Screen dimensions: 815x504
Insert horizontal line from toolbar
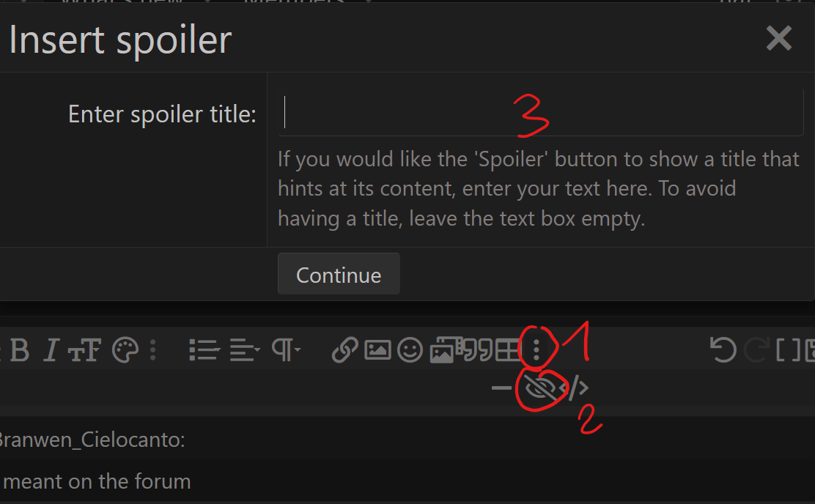[501, 388]
